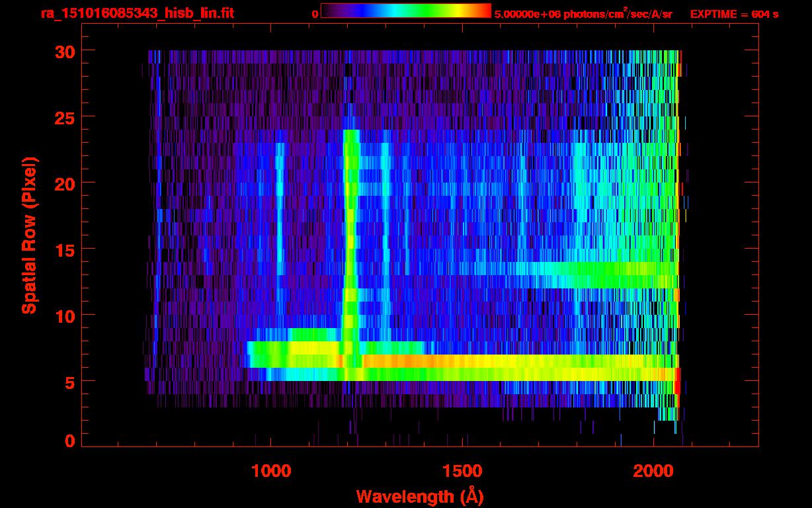Click the 1500 tick label on wavelength axis
812x508 pixels.
462,471
